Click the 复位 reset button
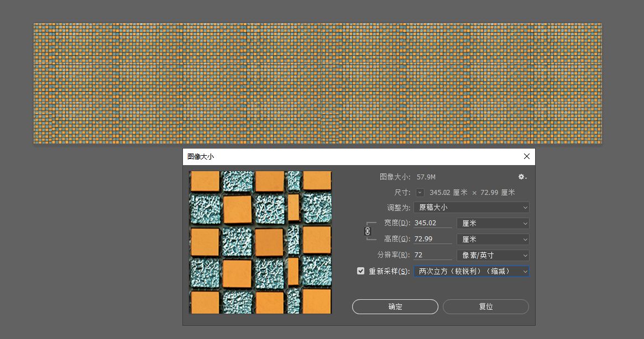Image resolution: width=644 pixels, height=339 pixels. 486,306
